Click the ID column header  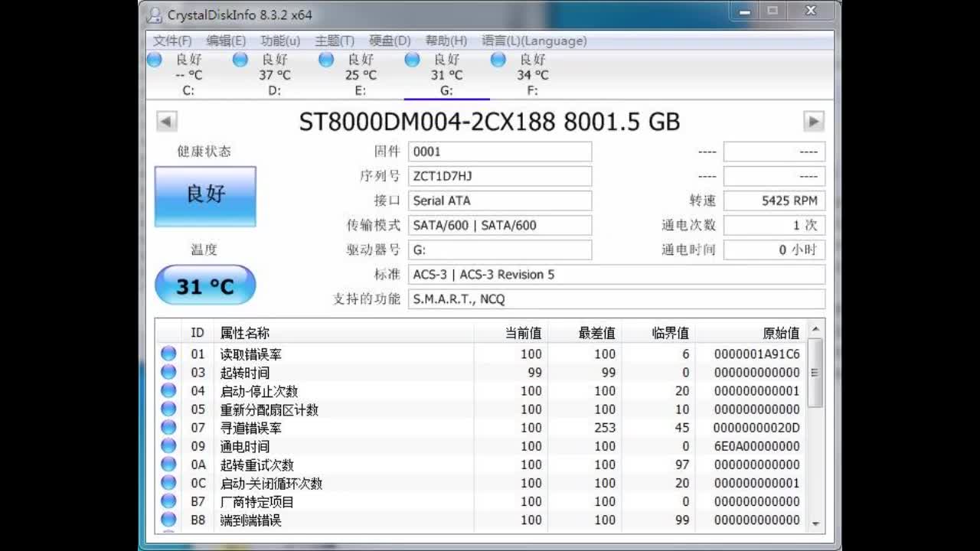pyautogui.click(x=198, y=333)
